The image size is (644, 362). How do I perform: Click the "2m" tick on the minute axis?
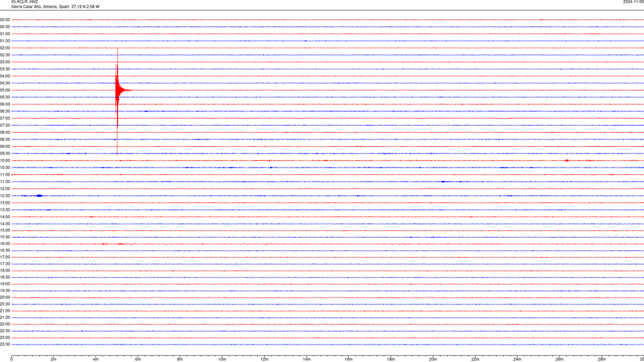(54, 359)
